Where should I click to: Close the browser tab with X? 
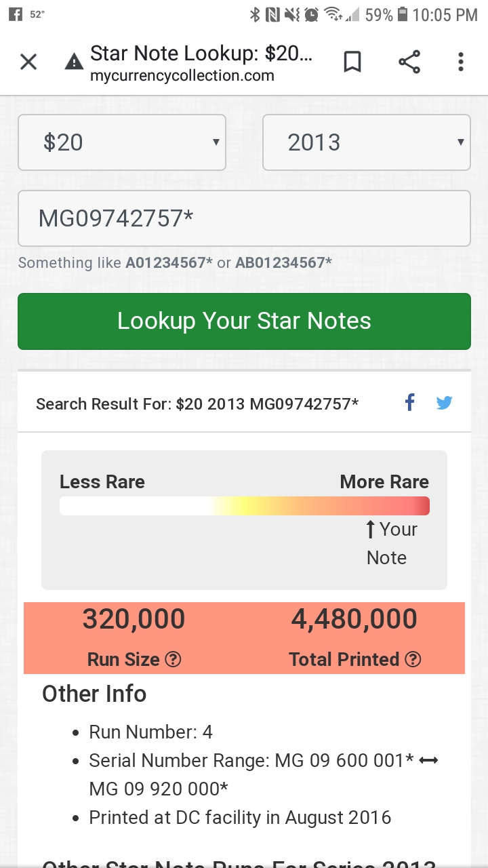[x=28, y=62]
